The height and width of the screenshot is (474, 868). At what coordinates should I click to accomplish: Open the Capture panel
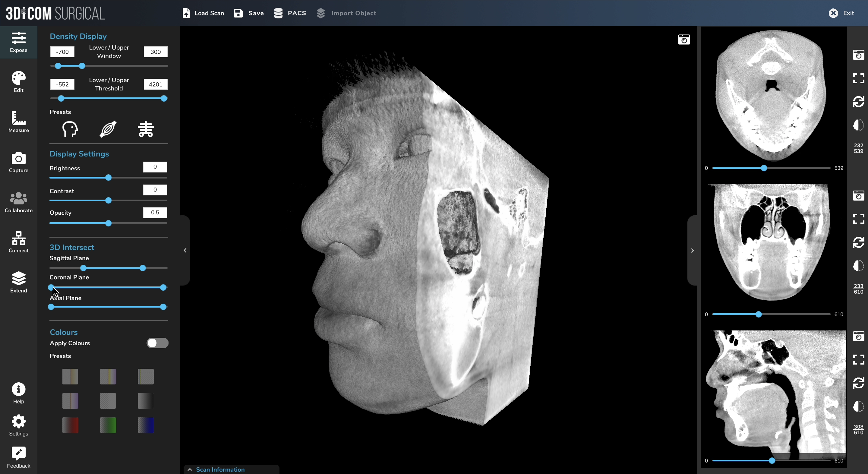click(x=18, y=163)
